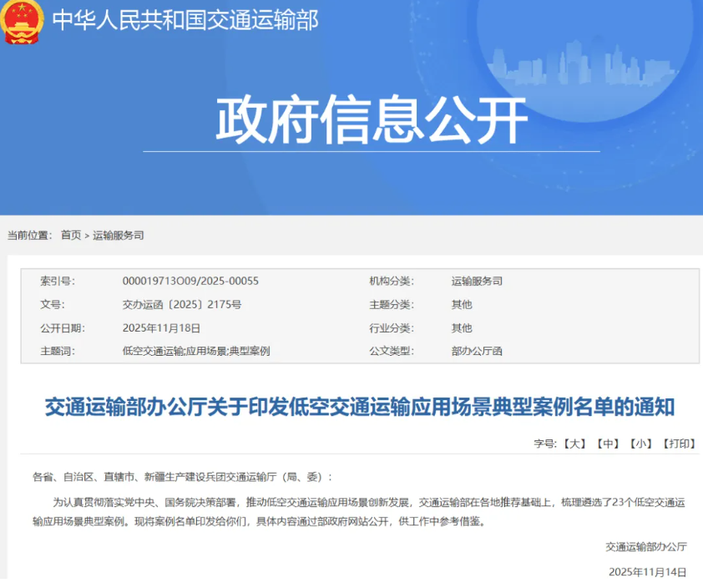This screenshot has height=588, width=703.
Task: Click the signing date 2025年11月14日
Action: 647,572
